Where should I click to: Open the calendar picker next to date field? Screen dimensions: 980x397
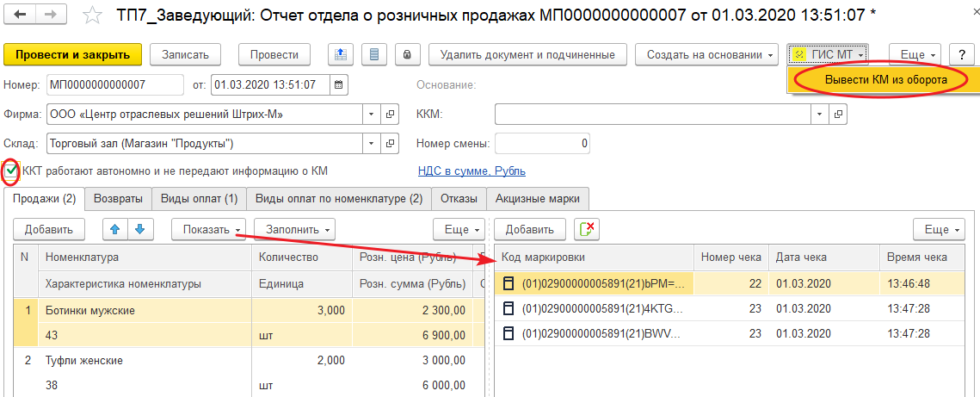point(338,84)
